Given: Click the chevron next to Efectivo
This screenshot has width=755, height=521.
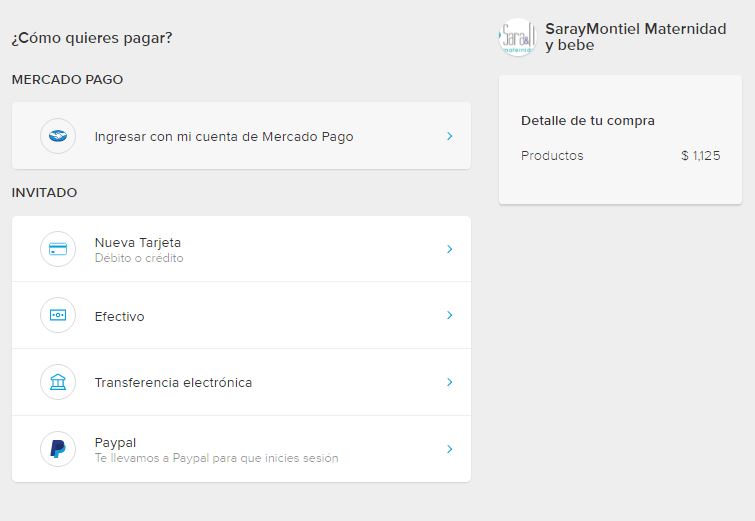Looking at the screenshot, I should pos(450,316).
